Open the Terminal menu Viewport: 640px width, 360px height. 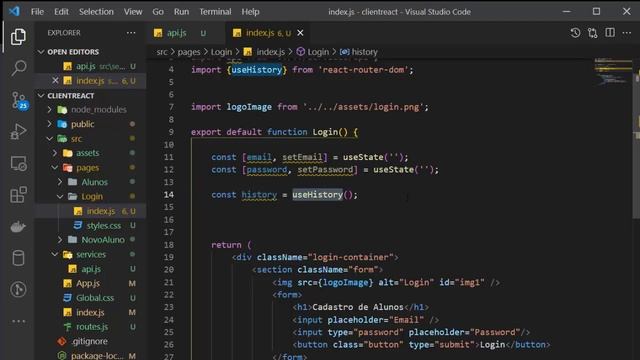tap(215, 11)
